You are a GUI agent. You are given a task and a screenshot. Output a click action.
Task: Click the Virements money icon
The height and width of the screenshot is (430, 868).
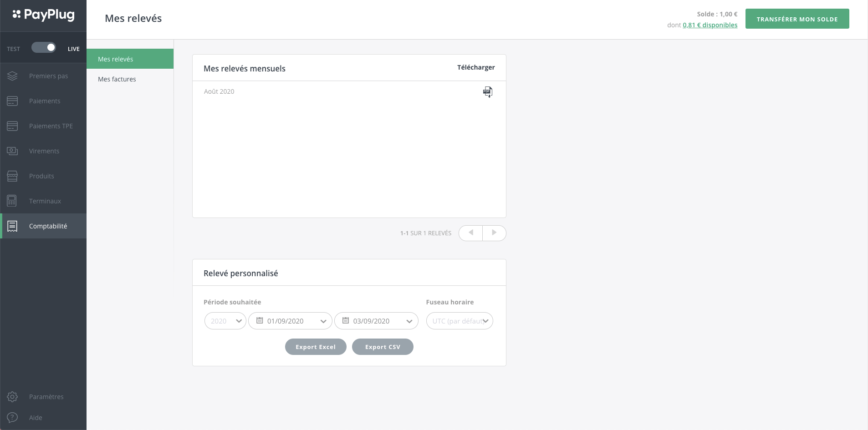point(12,151)
